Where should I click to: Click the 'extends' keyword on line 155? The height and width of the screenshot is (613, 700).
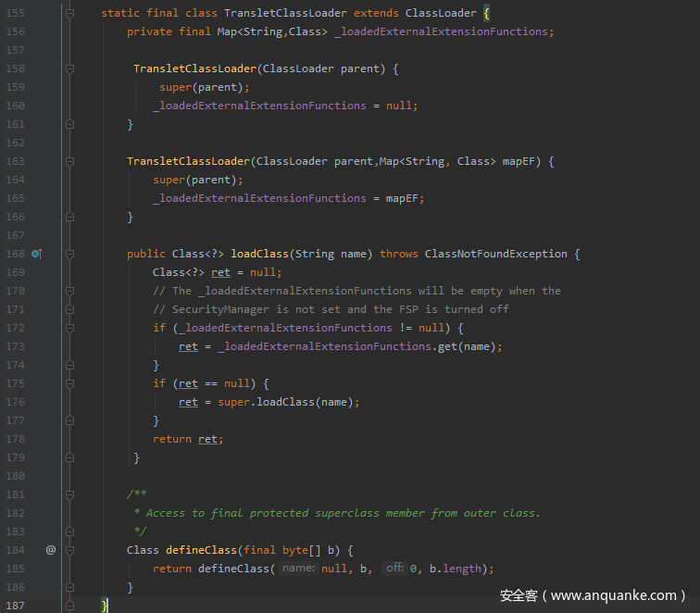[376, 13]
